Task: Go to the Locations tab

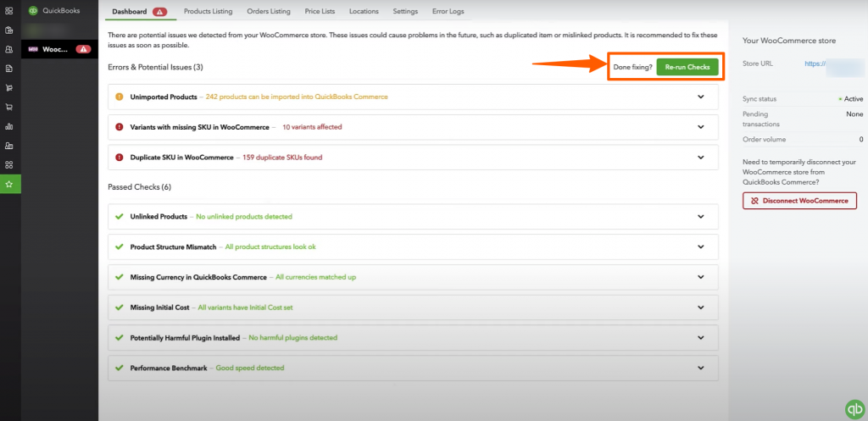Action: pos(364,11)
